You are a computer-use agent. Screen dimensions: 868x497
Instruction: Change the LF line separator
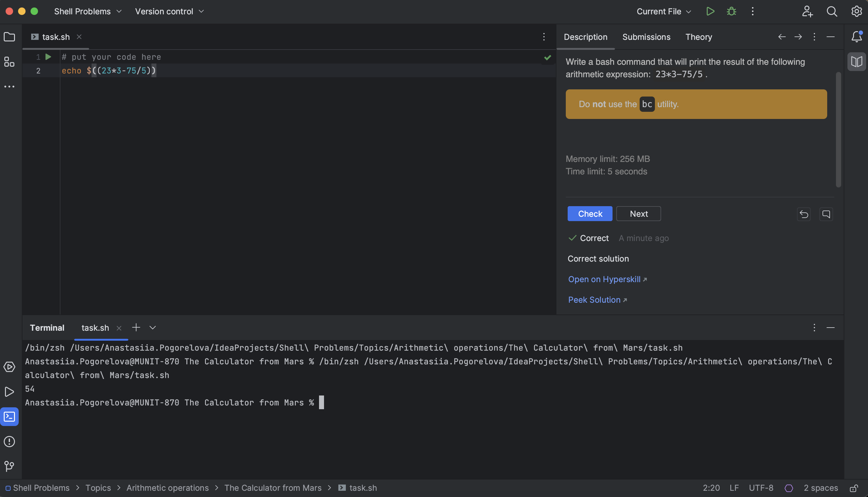[x=734, y=488]
